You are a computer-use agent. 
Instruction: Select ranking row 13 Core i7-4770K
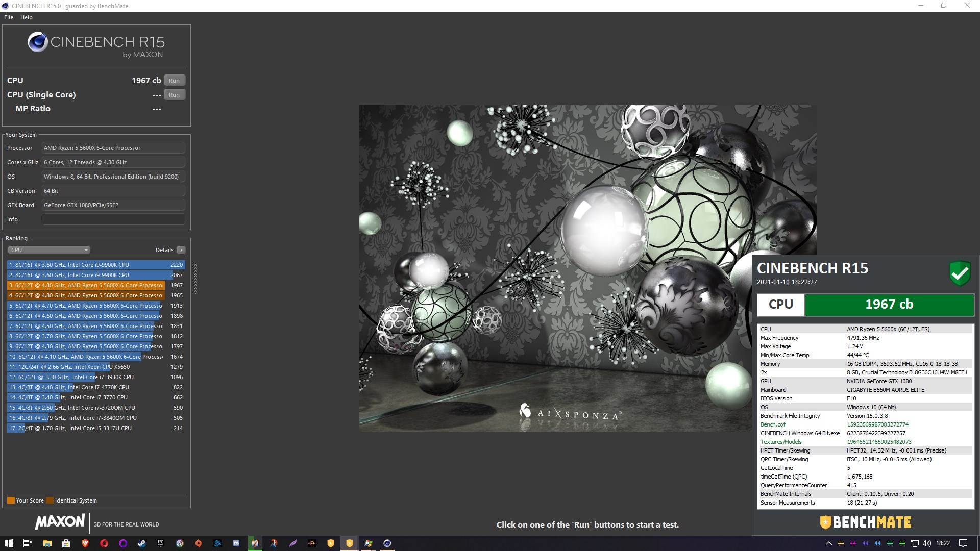pos(96,387)
